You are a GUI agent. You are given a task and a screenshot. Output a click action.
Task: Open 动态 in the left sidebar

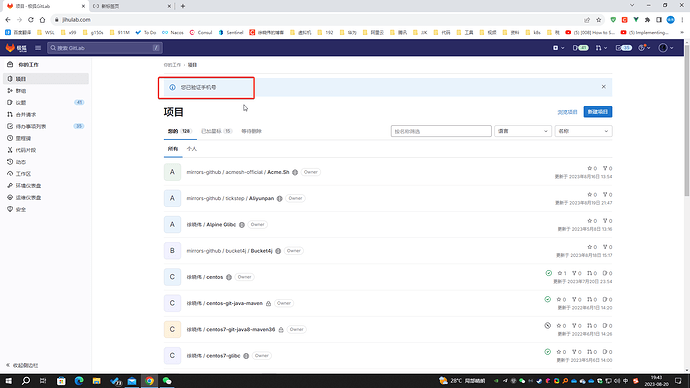click(46, 162)
